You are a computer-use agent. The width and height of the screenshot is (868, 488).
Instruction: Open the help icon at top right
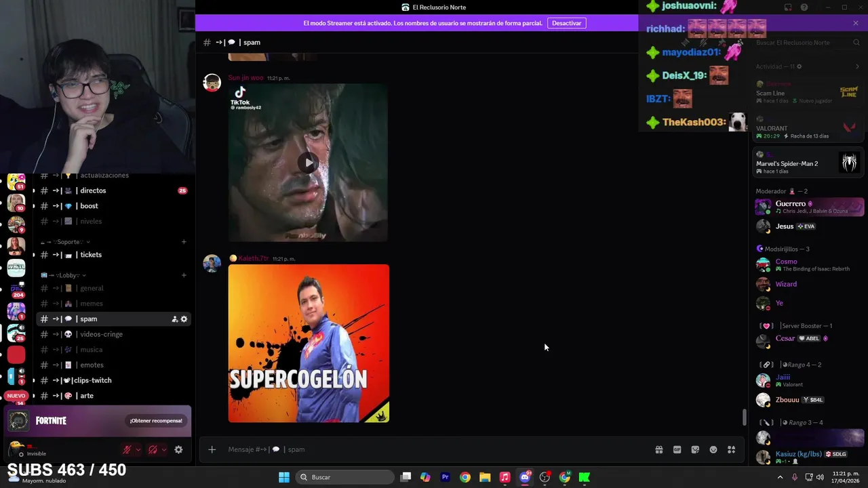[804, 7]
